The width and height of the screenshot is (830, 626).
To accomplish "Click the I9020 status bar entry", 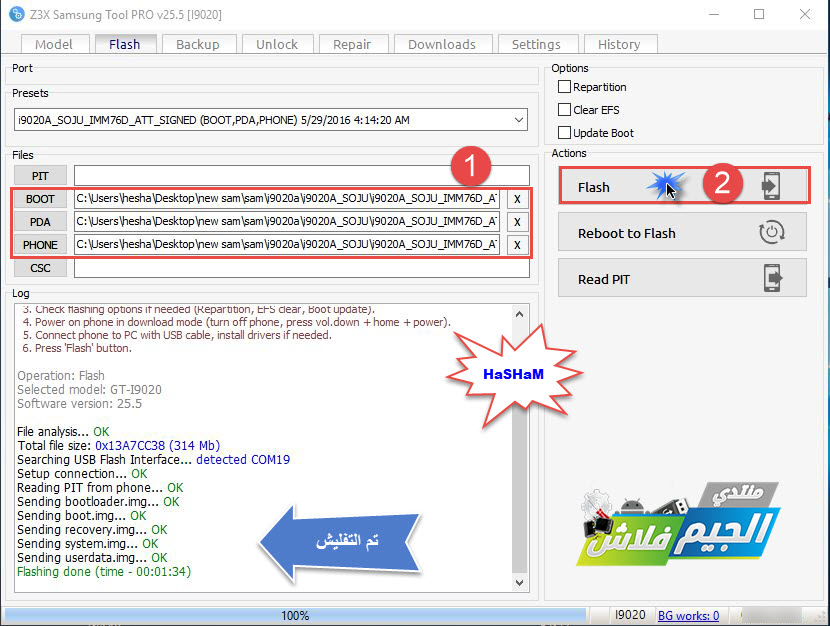I will [630, 615].
